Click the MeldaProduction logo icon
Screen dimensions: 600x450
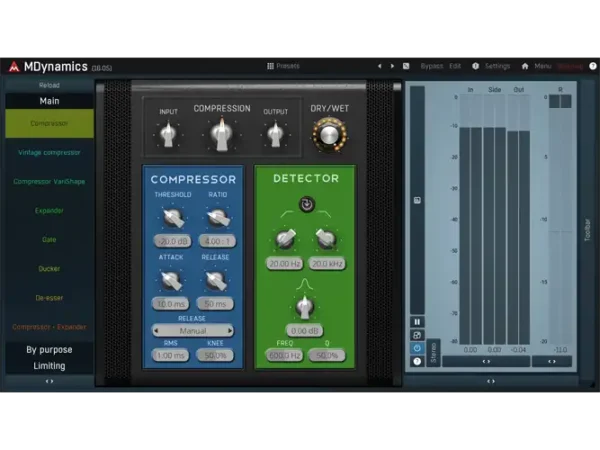14,67
